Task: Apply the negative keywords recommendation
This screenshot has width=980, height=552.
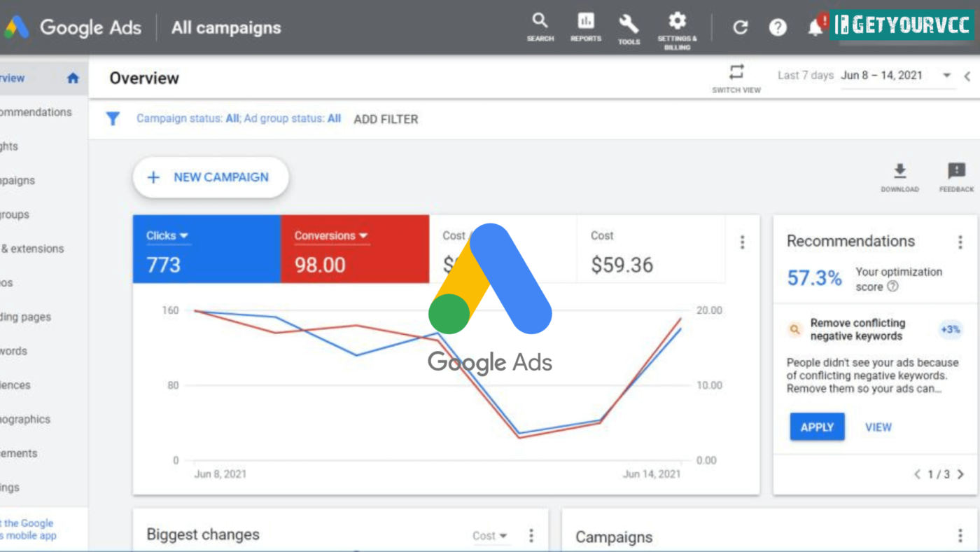Action: click(x=817, y=427)
